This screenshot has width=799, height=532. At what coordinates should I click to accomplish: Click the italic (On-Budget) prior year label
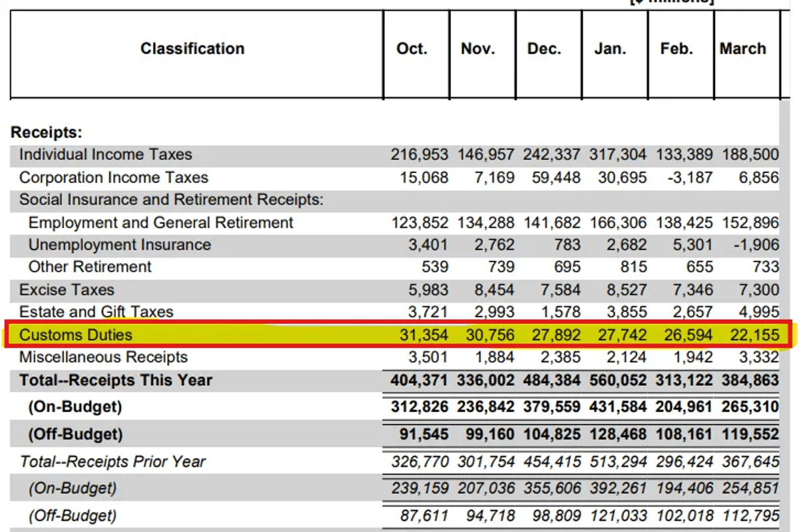coord(72,488)
